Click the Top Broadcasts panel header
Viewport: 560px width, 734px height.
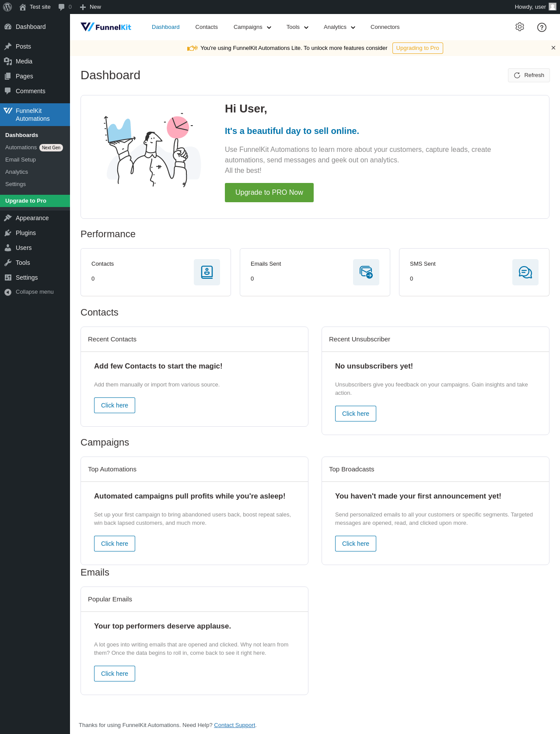coord(435,469)
